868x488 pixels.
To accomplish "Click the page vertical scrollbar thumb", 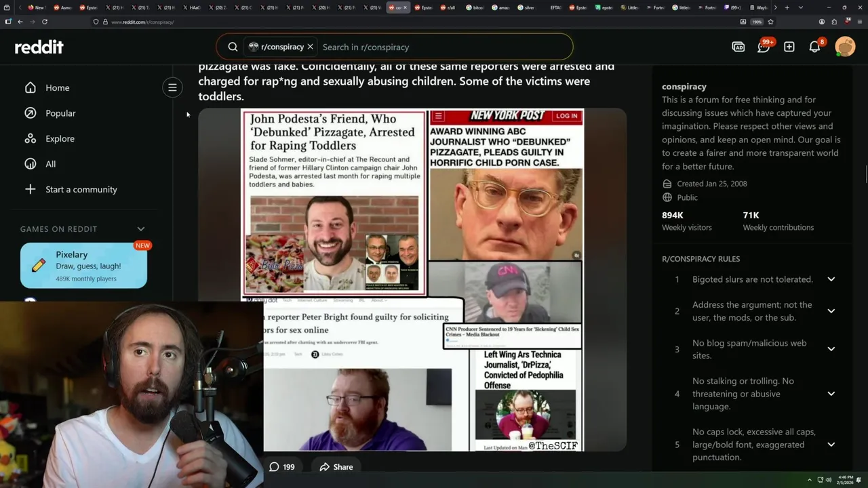I will [865, 174].
